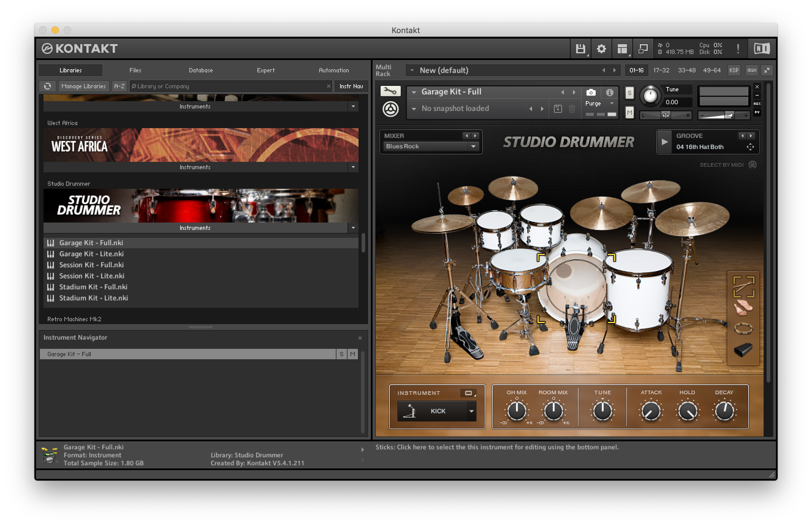Load Session Kit - Full.nki
The height and width of the screenshot is (526, 812).
coord(201,265)
